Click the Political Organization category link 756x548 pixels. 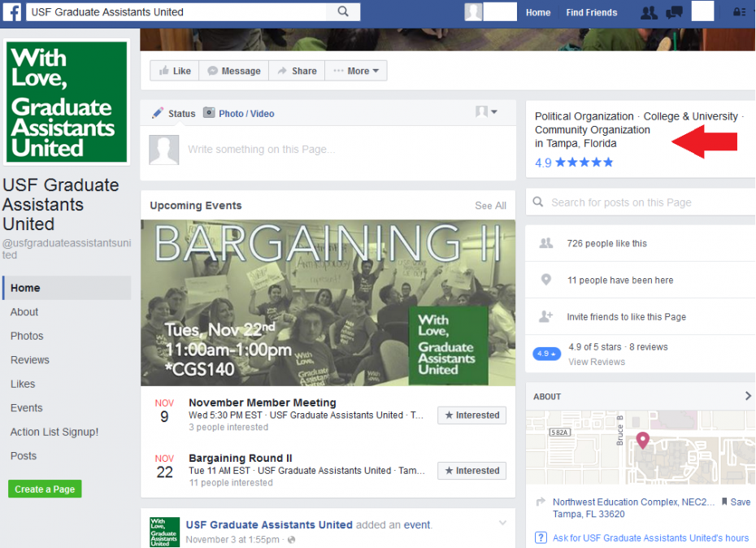pos(584,116)
